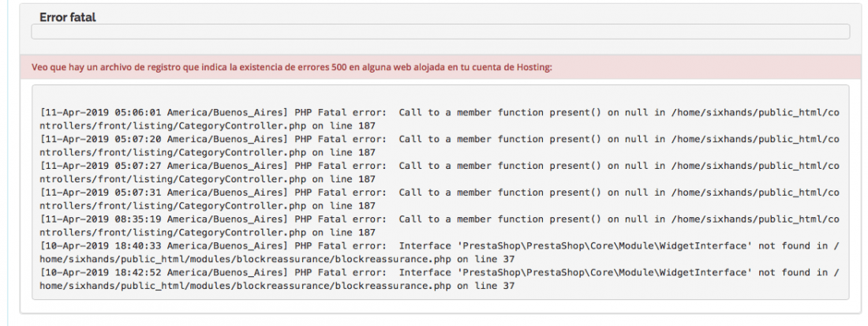Click the last CategoryController.php line 187 text
868x326 pixels.
(277, 232)
